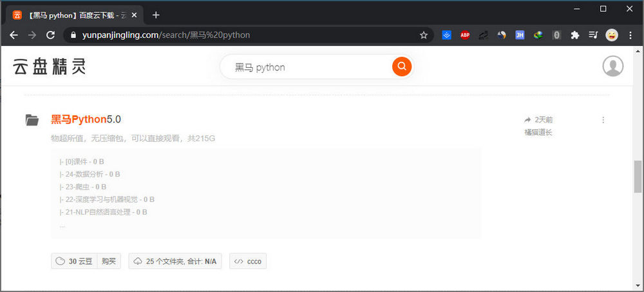Click the ccco code tag
Image resolution: width=644 pixels, height=292 pixels.
[248, 261]
